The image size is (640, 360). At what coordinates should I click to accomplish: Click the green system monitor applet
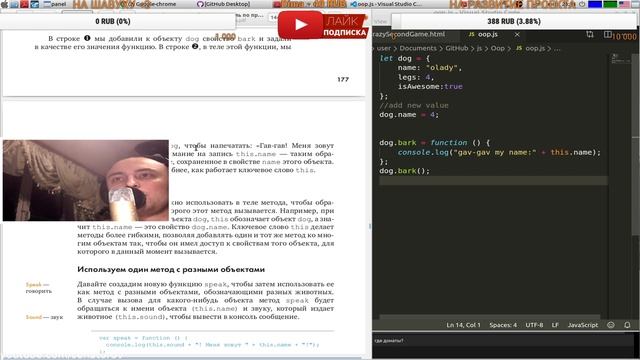click(x=610, y=4)
